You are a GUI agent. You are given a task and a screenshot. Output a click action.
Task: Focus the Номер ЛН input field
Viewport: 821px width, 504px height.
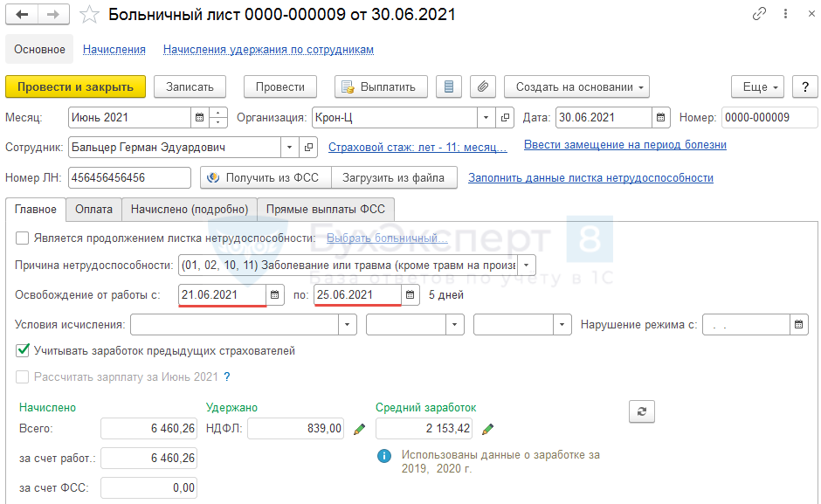click(130, 177)
